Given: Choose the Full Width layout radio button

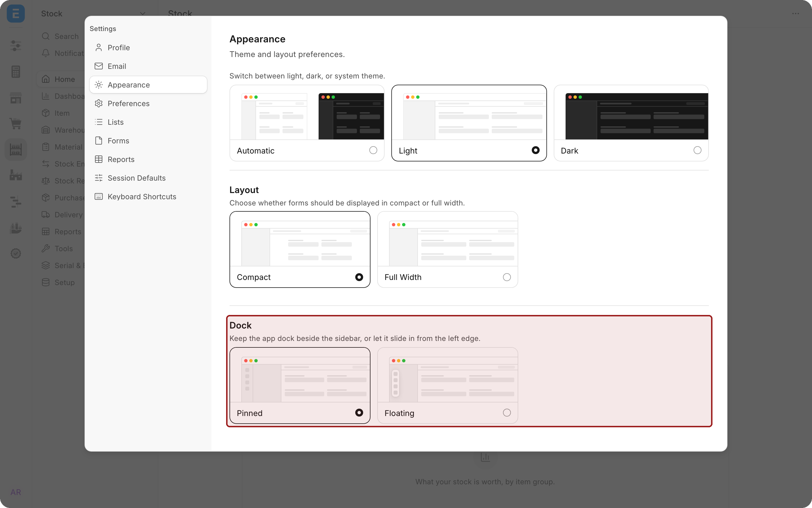Looking at the screenshot, I should (507, 277).
